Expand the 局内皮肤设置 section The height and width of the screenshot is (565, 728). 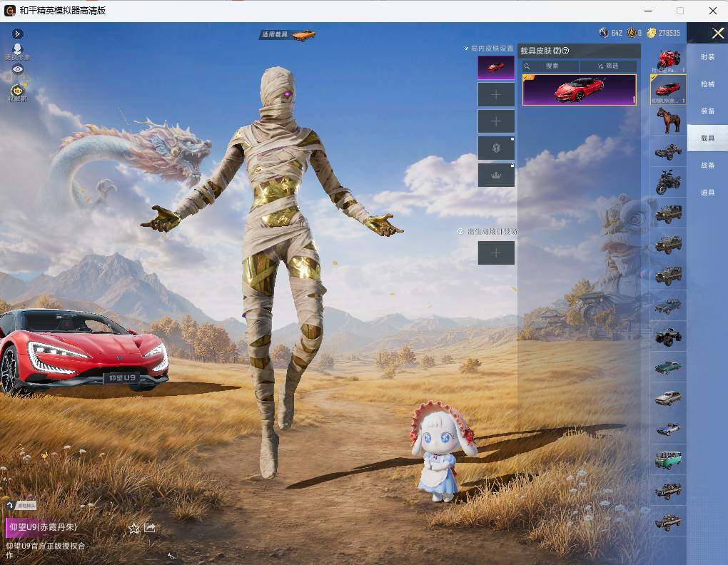click(488, 49)
